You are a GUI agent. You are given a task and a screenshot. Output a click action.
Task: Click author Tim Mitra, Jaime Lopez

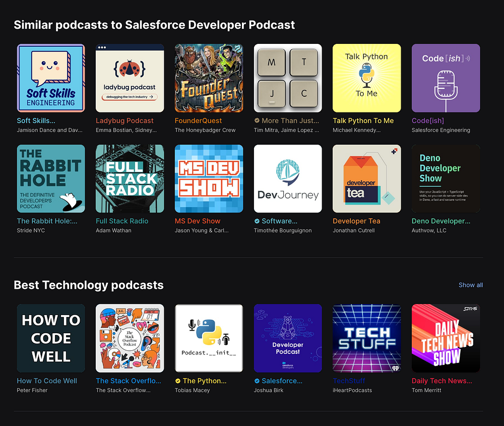pos(286,130)
